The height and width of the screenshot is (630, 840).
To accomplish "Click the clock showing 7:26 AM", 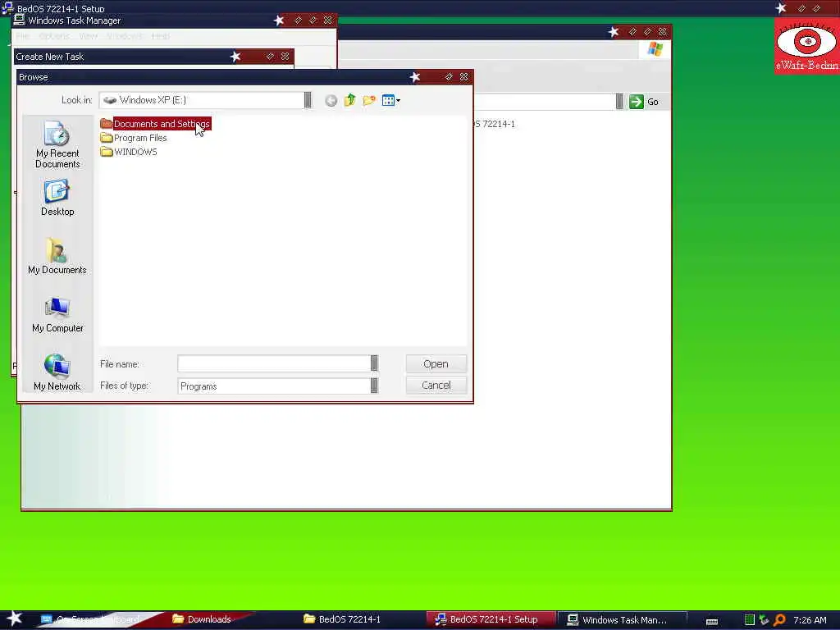I will pos(810,620).
